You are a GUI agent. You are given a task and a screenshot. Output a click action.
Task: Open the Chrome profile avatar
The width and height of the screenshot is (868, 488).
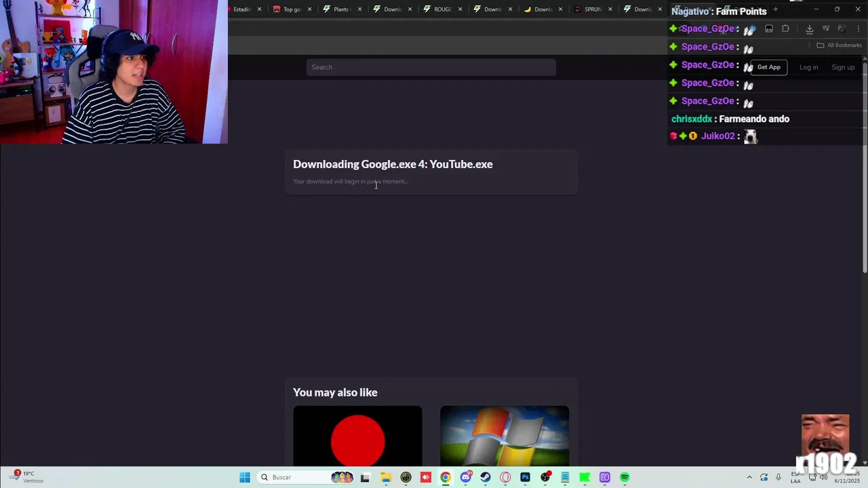[x=842, y=28]
